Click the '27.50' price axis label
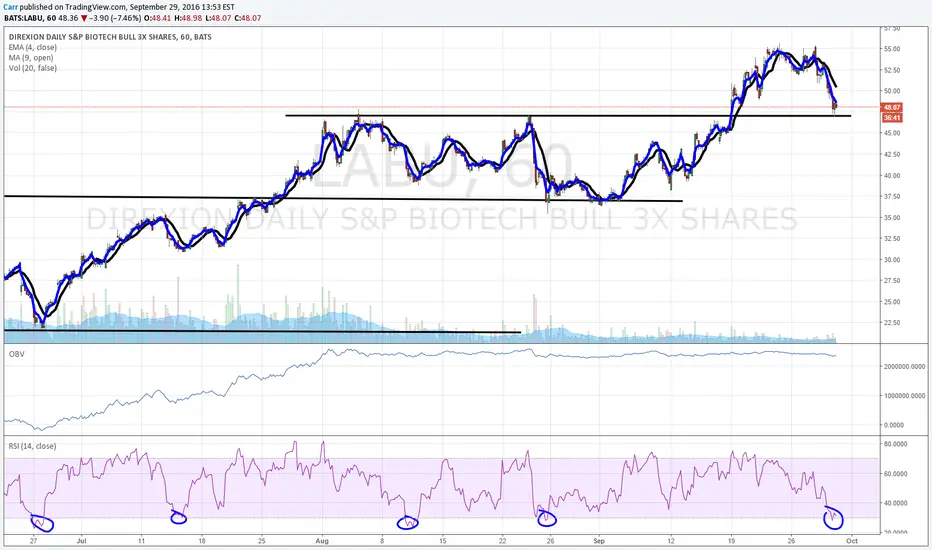The width and height of the screenshot is (932, 550). pos(892,281)
